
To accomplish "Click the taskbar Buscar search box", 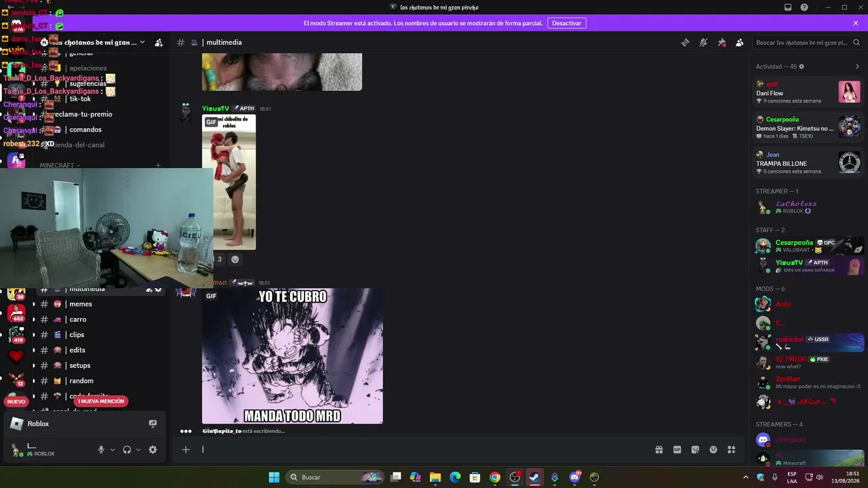I will (336, 477).
